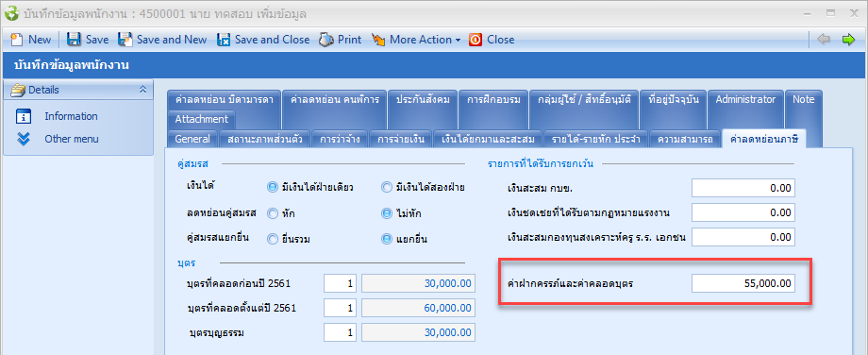The image size is (868, 355).
Task: Click ค่าฝากครรภ์และค่าคลอดบุตร field 55,000.00
Action: tap(743, 283)
